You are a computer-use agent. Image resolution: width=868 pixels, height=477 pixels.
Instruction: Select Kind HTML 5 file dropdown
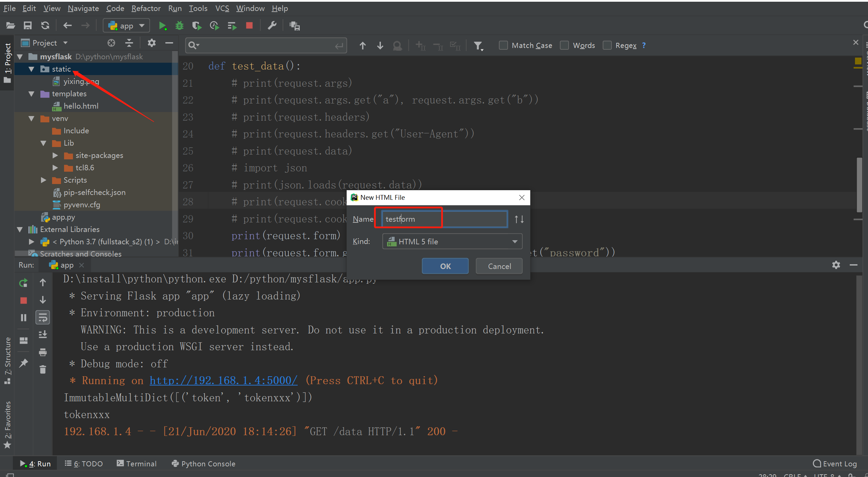coord(452,242)
